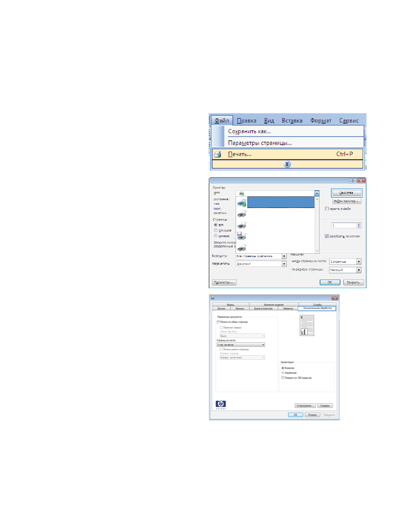Switch to the Службы tab
400x532 pixels.
(x=317, y=305)
